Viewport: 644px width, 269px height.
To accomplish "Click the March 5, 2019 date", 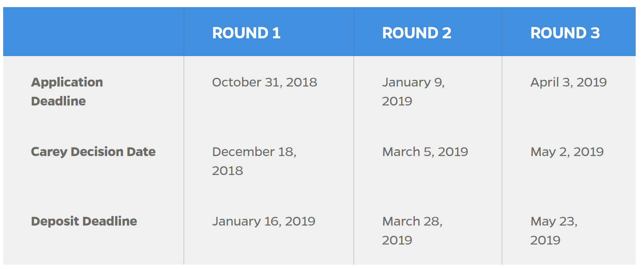I will click(x=425, y=152).
